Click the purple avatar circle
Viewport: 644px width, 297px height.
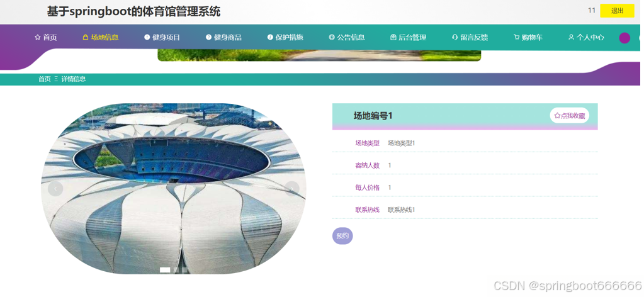point(624,38)
